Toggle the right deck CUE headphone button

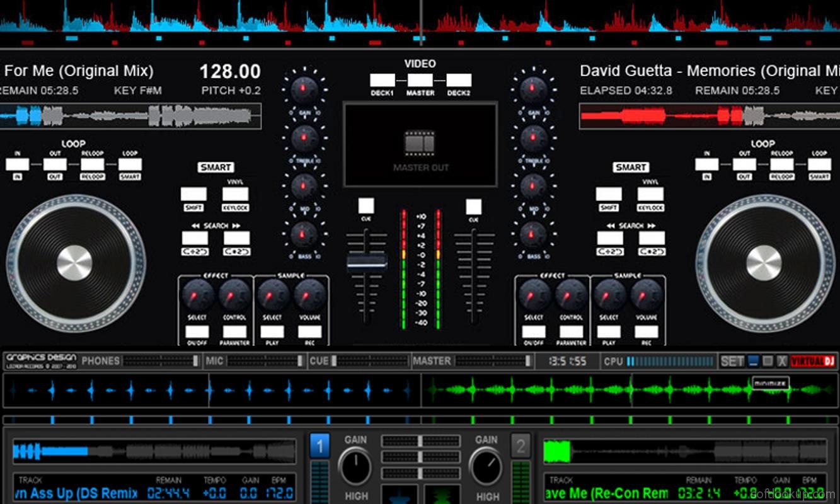click(473, 207)
